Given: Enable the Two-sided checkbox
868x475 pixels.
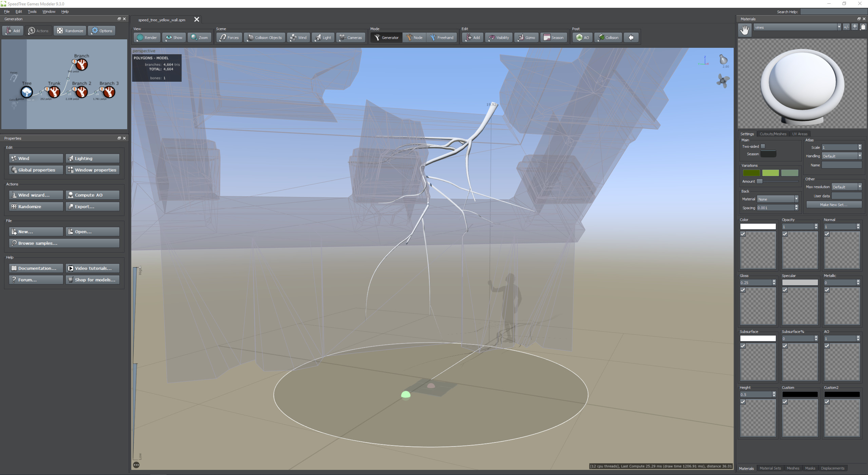Looking at the screenshot, I should (x=763, y=146).
